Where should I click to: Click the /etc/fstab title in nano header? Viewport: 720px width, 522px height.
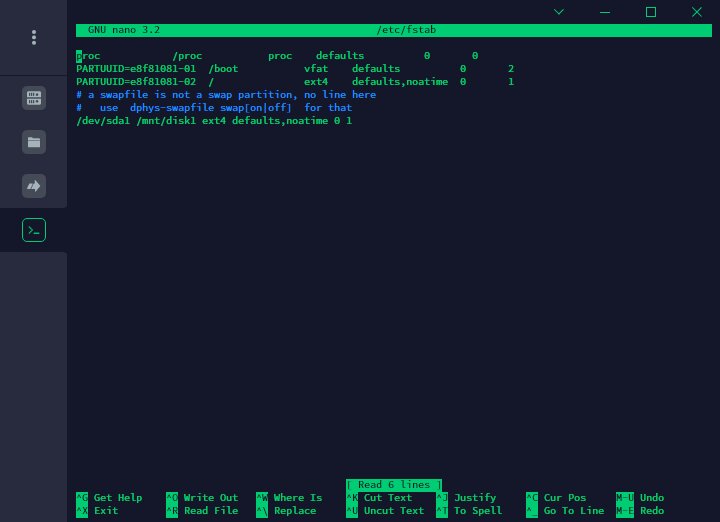coord(406,30)
